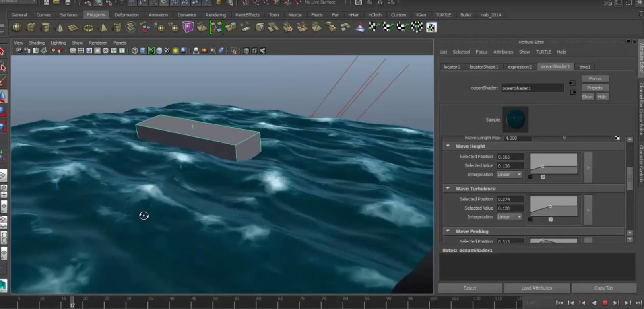Activate grease pencil in the viewport toolbar
The height and width of the screenshot is (309, 644).
tap(60, 51)
